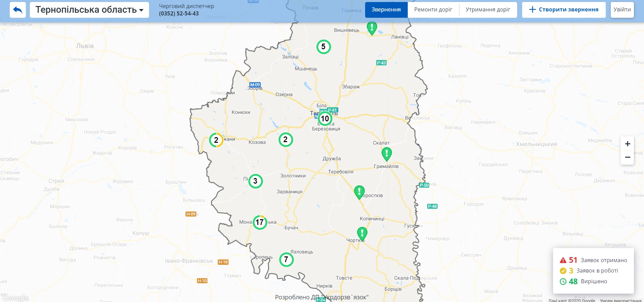Click the H-18 road shield on map
This screenshot has height=302, width=644.
(223, 262)
